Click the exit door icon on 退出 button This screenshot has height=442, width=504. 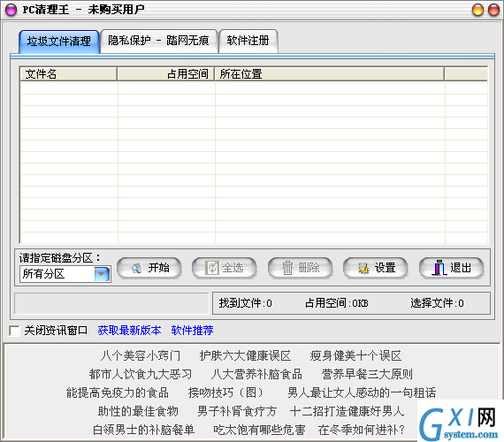point(439,268)
